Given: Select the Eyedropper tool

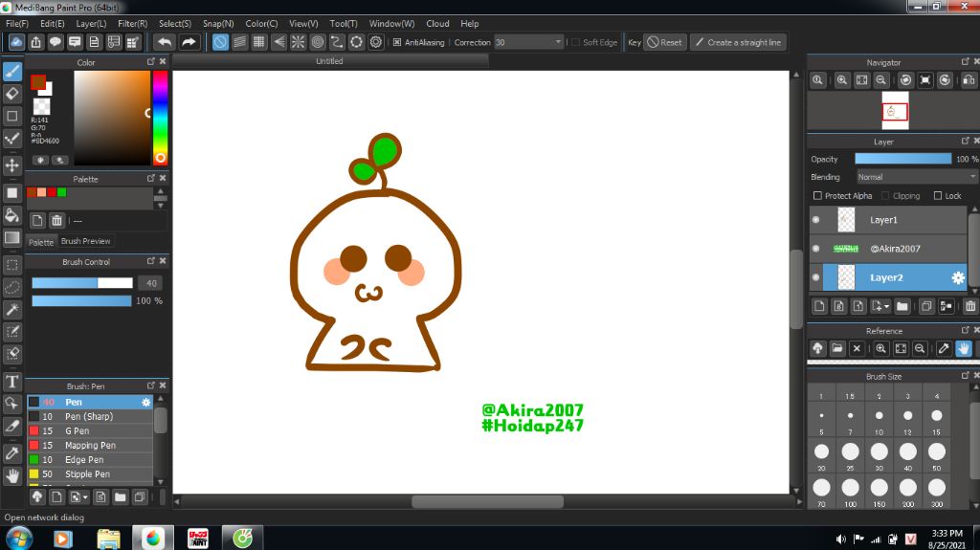Looking at the screenshot, I should [12, 453].
